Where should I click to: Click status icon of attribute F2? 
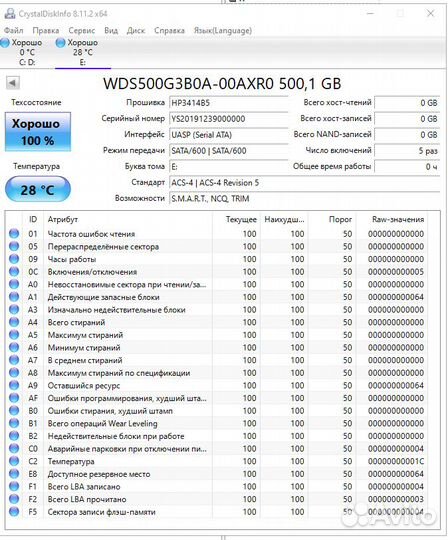14,499
